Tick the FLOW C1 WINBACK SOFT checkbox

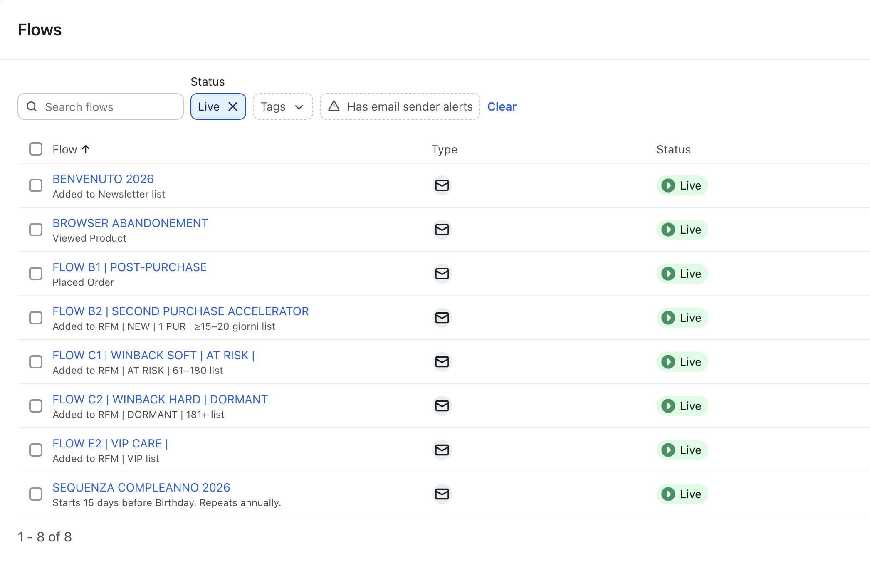point(36,362)
